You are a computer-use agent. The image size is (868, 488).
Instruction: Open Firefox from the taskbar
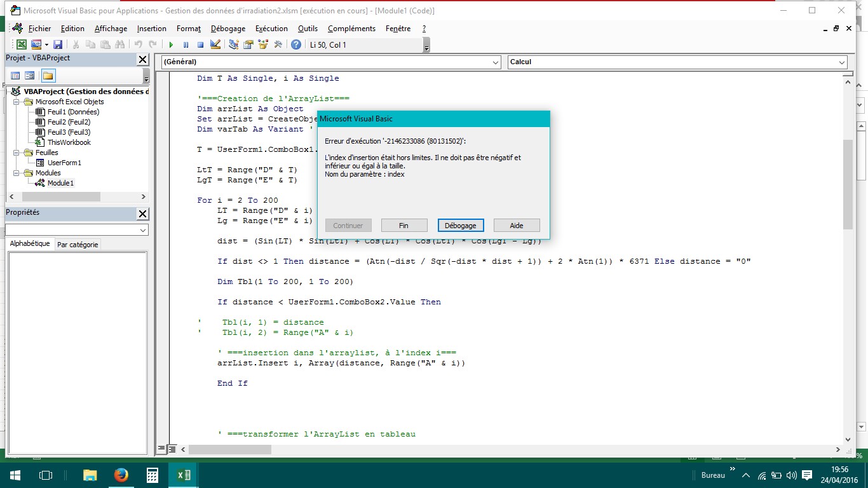point(121,475)
